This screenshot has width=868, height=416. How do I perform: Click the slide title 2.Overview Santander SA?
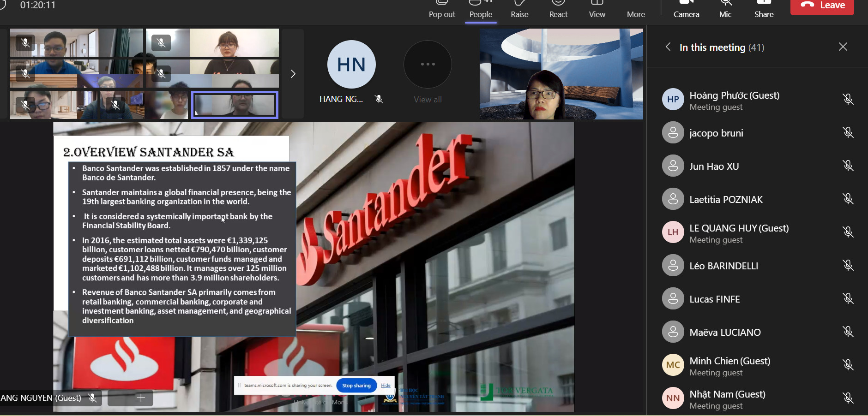coord(148,152)
